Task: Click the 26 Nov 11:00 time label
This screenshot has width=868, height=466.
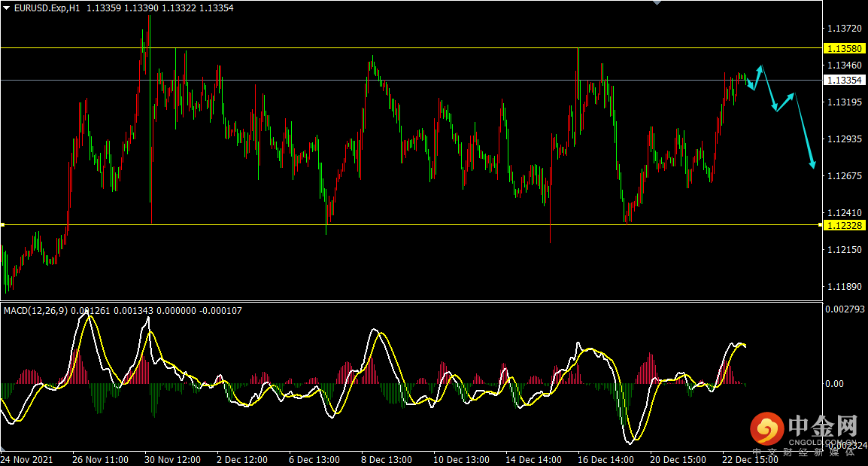Action: point(100,460)
